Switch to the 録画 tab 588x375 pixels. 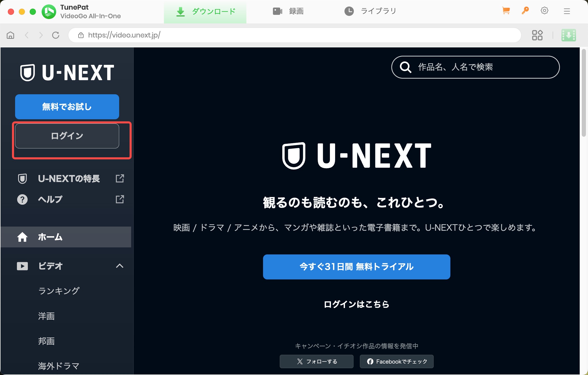coord(288,11)
